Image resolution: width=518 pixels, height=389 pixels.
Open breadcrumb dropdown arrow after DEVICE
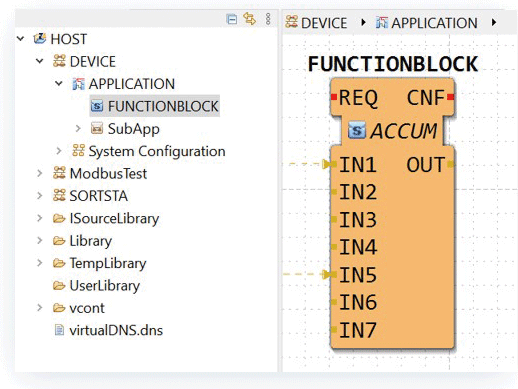[x=363, y=22]
